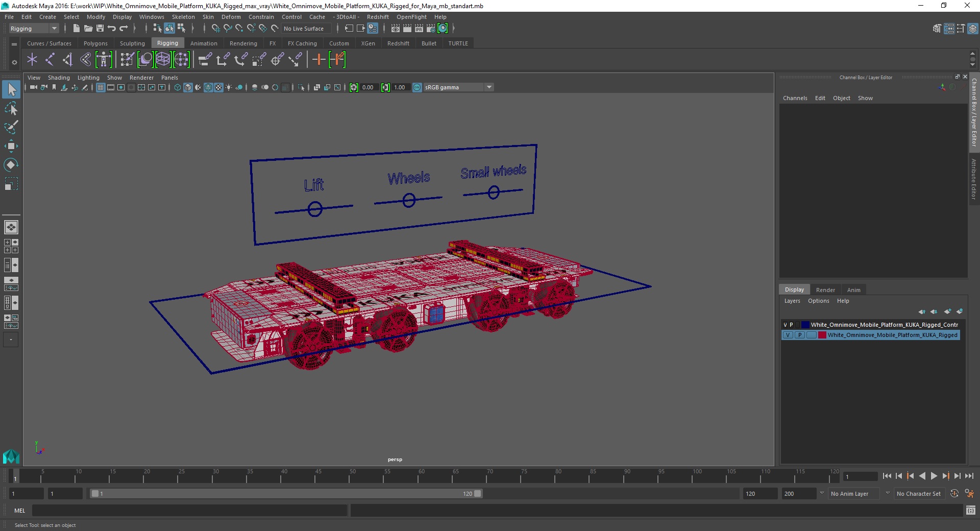Choose the Scale tool in toolbox
Image resolution: width=980 pixels, height=531 pixels.
tap(11, 184)
